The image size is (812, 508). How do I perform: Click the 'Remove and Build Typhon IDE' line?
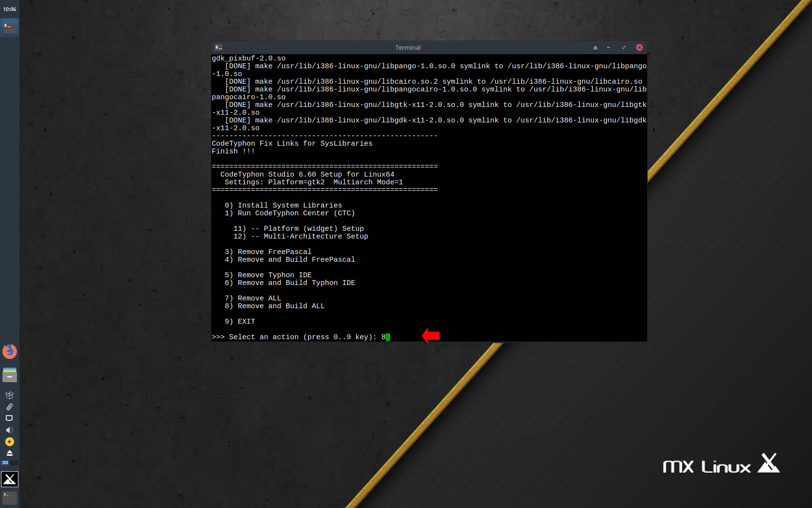tap(290, 283)
